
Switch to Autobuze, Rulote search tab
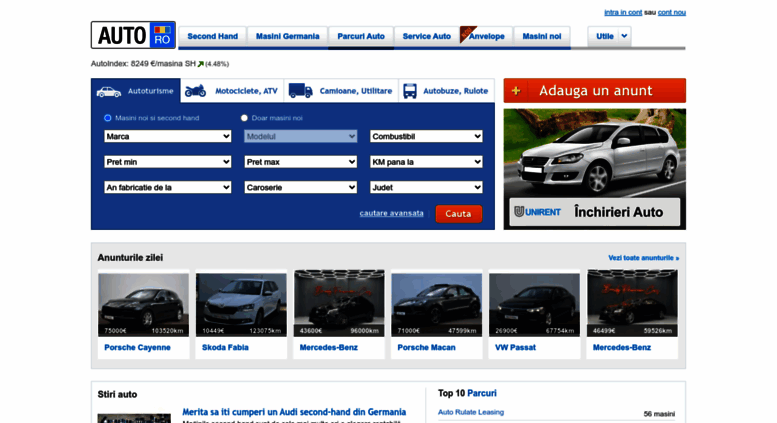pos(446,91)
